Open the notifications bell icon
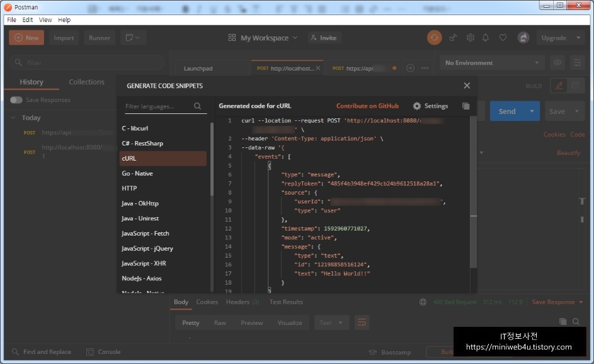The width and height of the screenshot is (594, 364). [485, 38]
